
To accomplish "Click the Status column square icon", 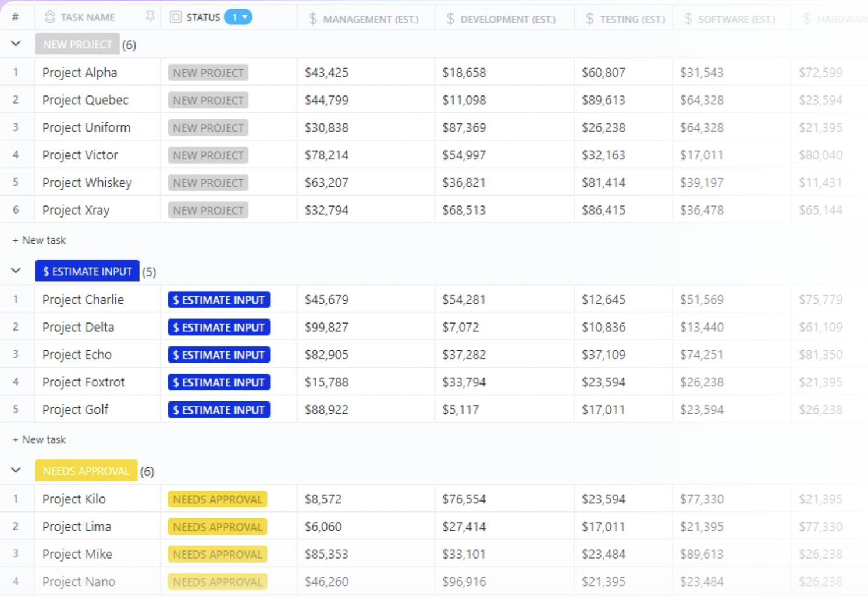I will coord(176,17).
